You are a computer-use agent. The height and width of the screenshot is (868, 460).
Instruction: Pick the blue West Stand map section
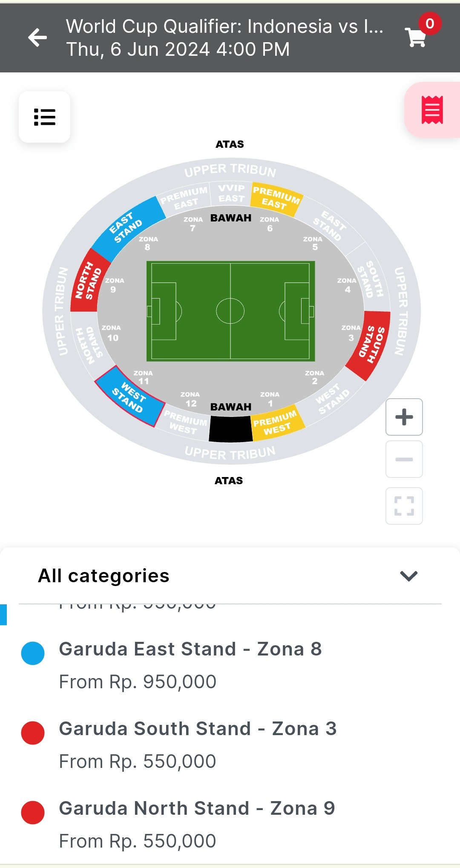pyautogui.click(x=129, y=396)
